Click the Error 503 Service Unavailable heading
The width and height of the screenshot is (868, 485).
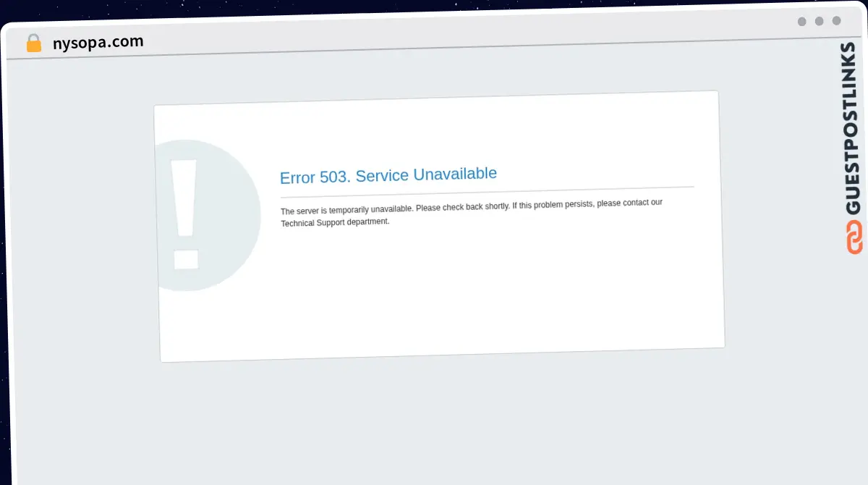tap(388, 174)
